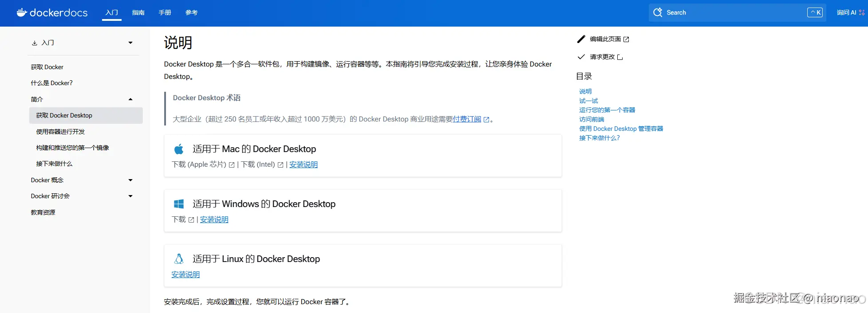
Task: Click the 适用于 Linux 的 Docker Desktop heading
Action: [256, 259]
